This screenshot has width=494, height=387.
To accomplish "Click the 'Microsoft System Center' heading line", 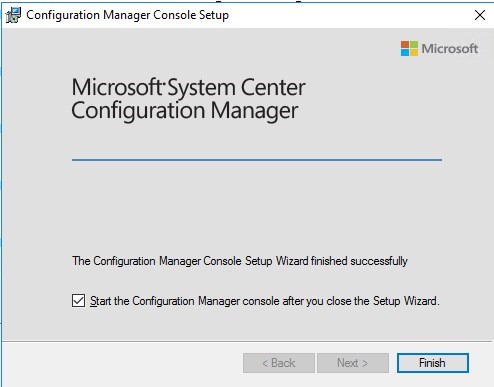I will pos(188,87).
